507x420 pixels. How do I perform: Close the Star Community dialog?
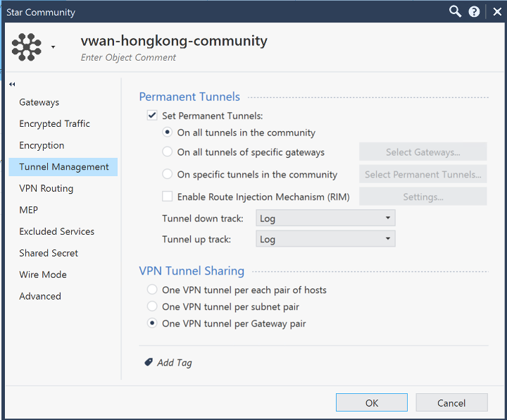point(497,12)
